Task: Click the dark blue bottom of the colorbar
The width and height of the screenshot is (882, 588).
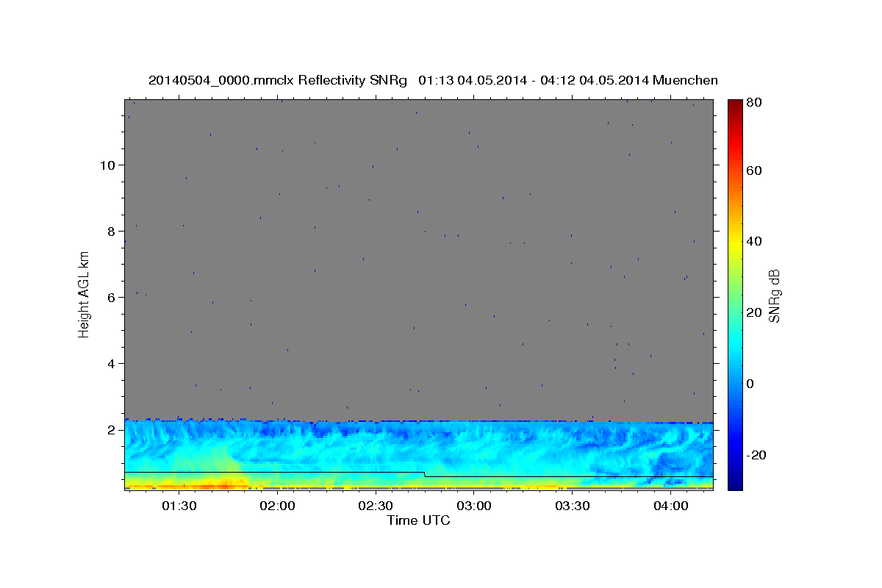Action: click(734, 484)
